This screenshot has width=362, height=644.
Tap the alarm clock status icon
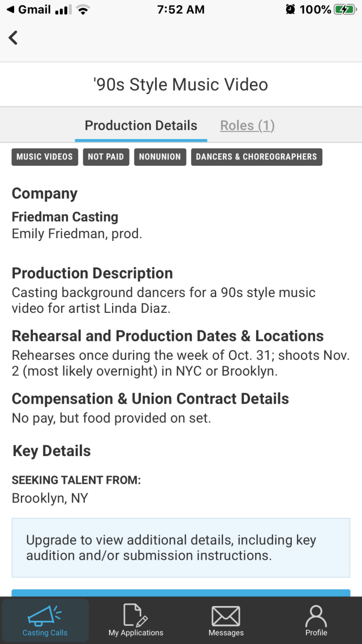click(290, 10)
